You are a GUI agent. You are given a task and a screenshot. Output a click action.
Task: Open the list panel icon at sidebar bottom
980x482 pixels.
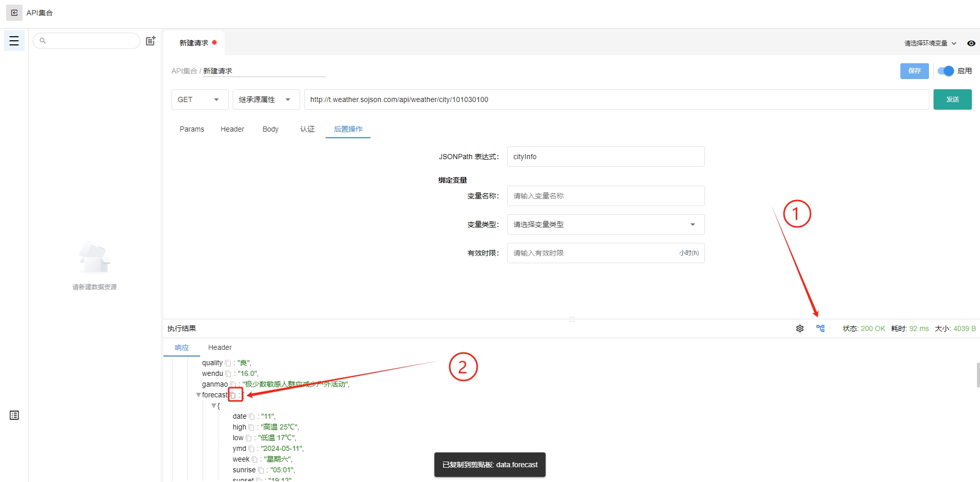14,415
